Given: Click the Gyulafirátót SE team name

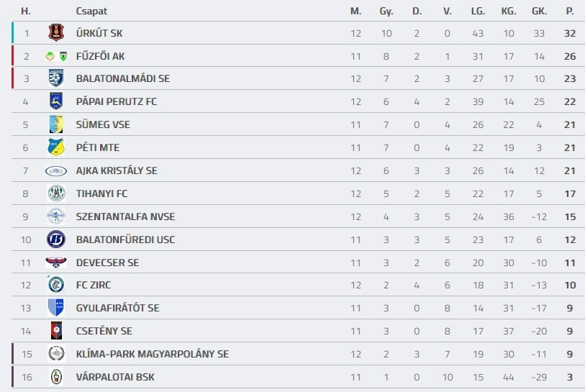Looking at the screenshot, I should click(x=117, y=308).
